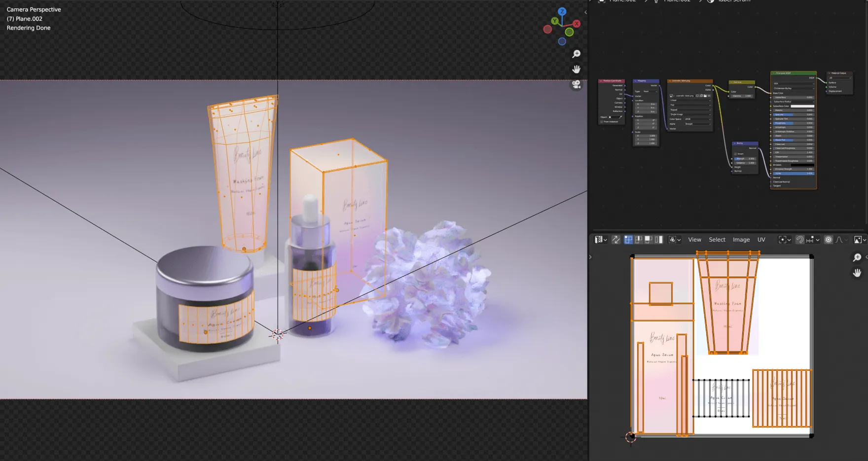The height and width of the screenshot is (461, 868).
Task: Open the Color Space dropdown on the image node
Action: 697,119
